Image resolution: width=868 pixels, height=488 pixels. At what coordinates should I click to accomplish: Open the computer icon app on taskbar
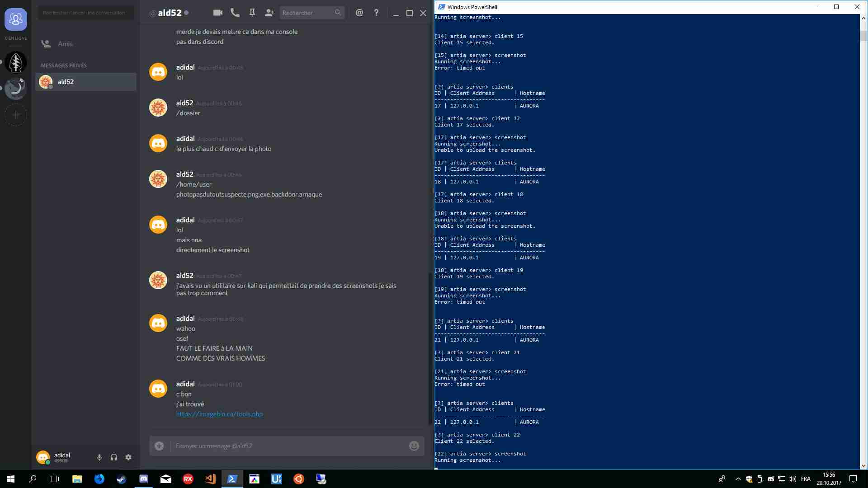(321, 479)
